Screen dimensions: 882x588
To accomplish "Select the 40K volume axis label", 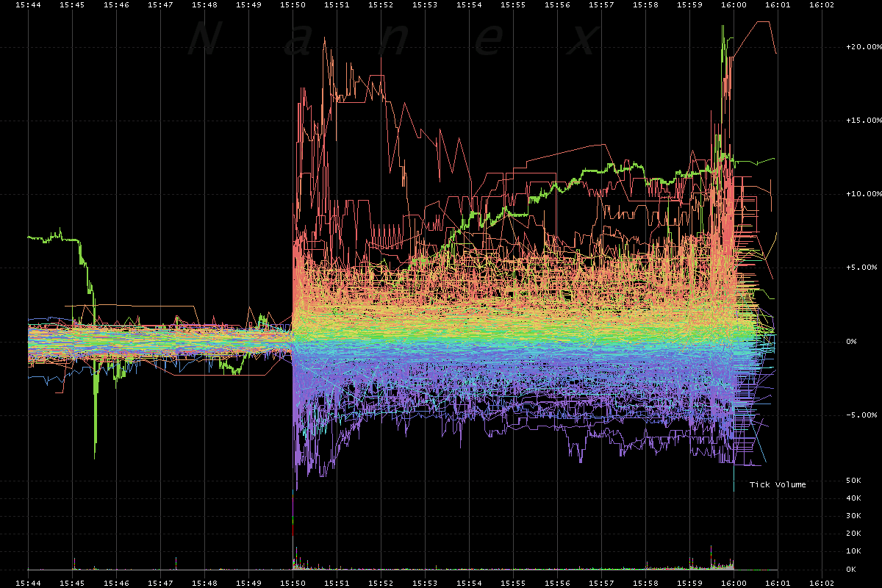I will tap(853, 498).
